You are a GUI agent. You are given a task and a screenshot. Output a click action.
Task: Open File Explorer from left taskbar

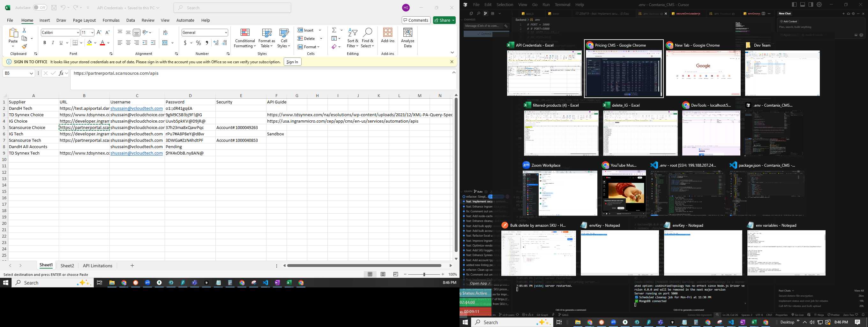tap(112, 283)
